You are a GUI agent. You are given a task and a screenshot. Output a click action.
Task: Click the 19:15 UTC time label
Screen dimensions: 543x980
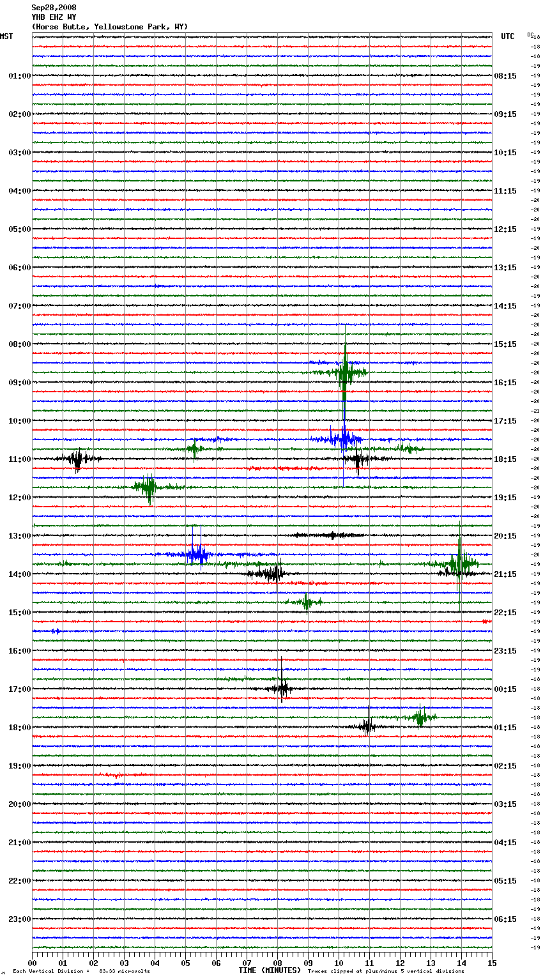pyautogui.click(x=505, y=498)
